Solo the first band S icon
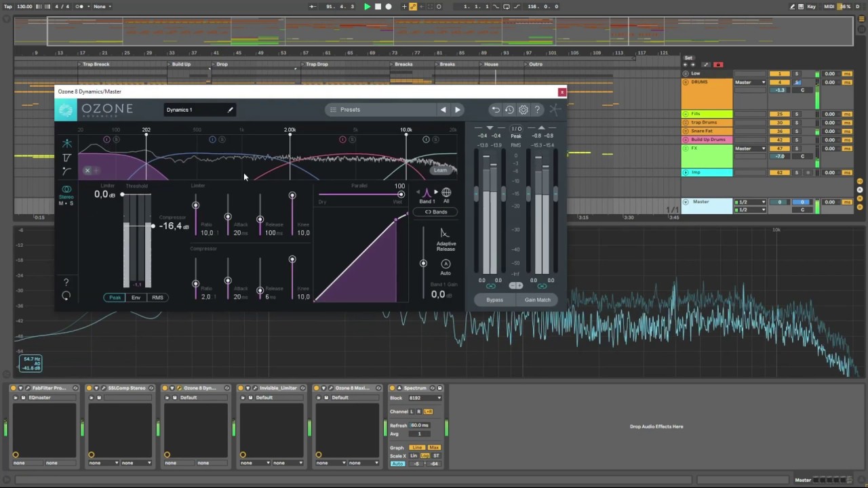This screenshot has width=868, height=488. (x=116, y=140)
